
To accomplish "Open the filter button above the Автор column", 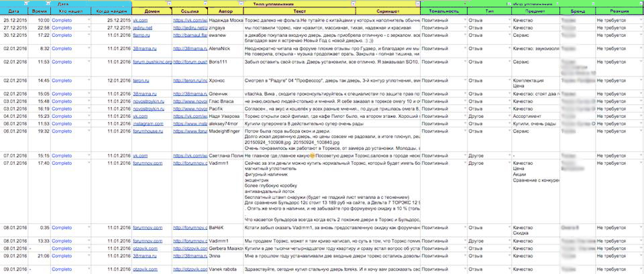I will coord(241,4).
